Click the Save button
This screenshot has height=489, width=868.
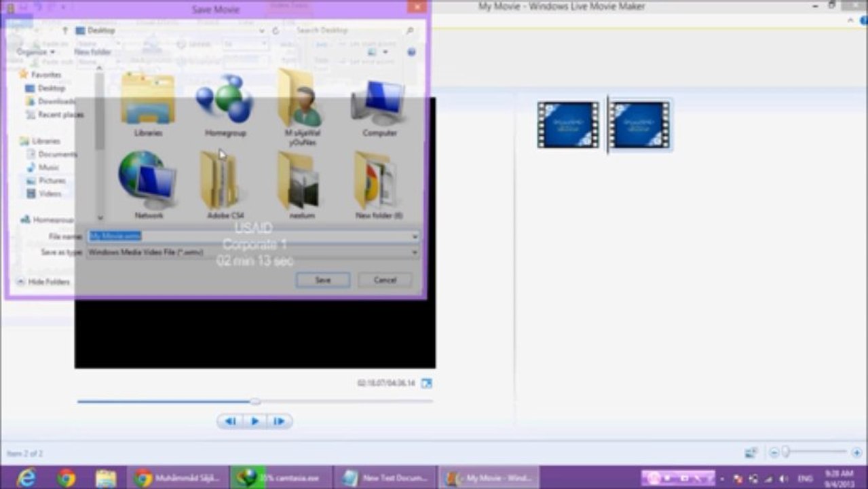pyautogui.click(x=323, y=280)
